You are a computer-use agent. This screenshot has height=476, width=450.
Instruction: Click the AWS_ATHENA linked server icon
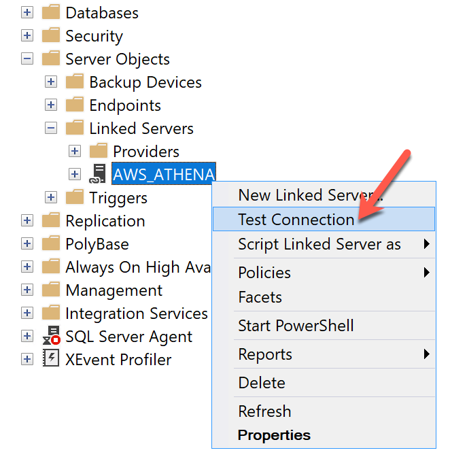click(98, 174)
